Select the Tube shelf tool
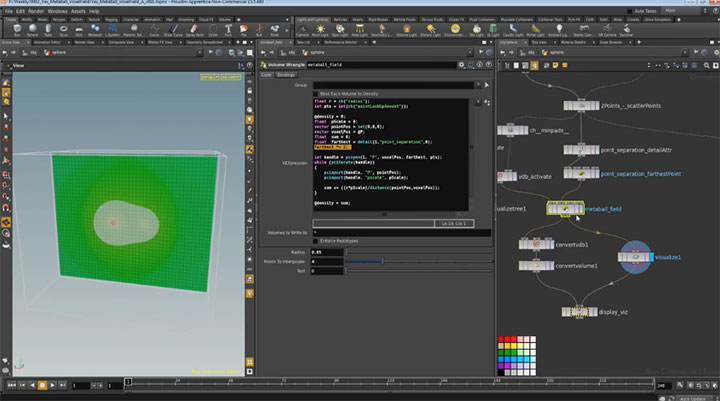The height and width of the screenshot is (401, 720). click(x=48, y=30)
